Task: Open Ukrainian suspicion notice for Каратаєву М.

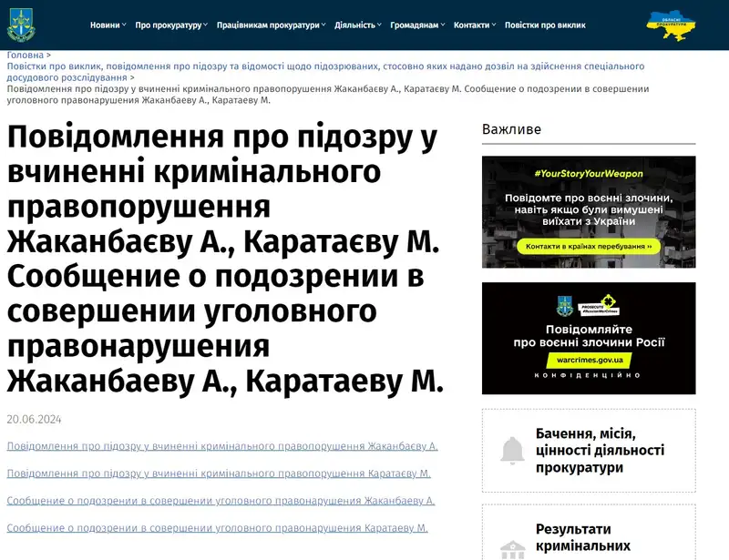Action: tap(219, 473)
